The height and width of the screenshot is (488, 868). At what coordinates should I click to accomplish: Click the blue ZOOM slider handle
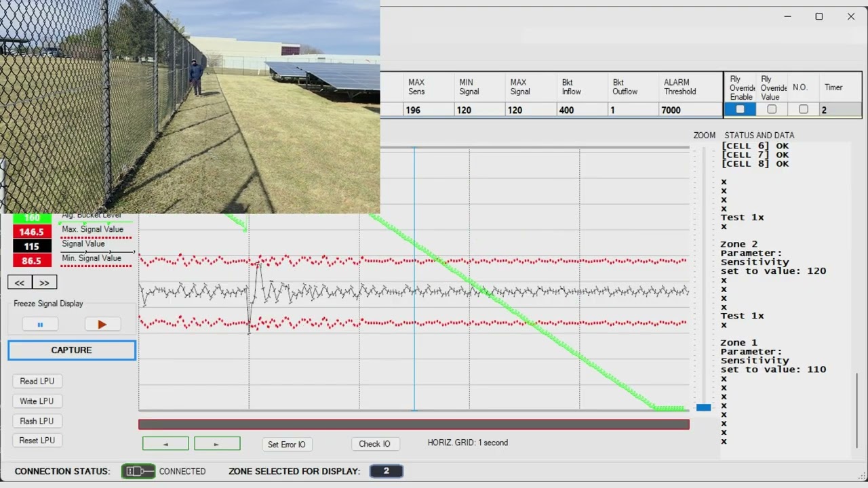click(x=704, y=407)
